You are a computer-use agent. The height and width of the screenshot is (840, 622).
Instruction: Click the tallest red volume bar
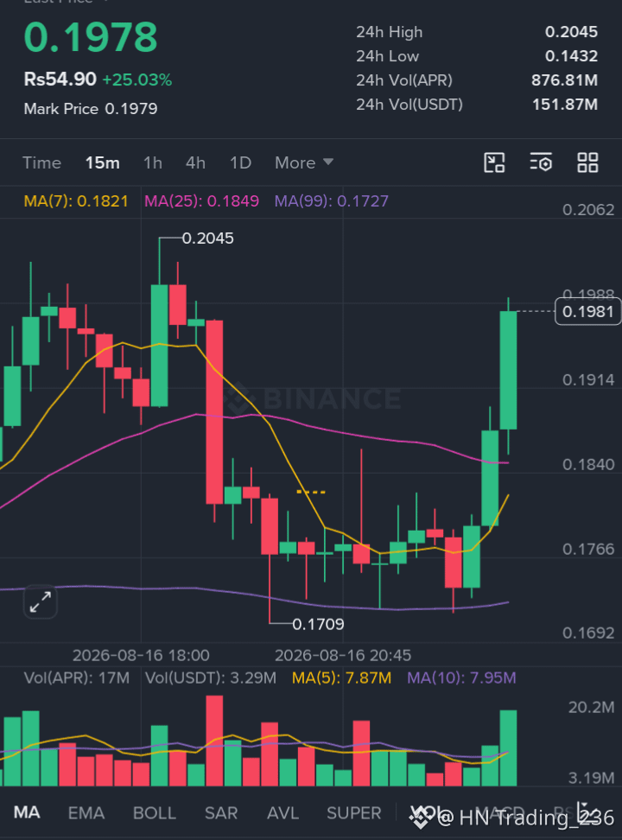pyautogui.click(x=214, y=741)
